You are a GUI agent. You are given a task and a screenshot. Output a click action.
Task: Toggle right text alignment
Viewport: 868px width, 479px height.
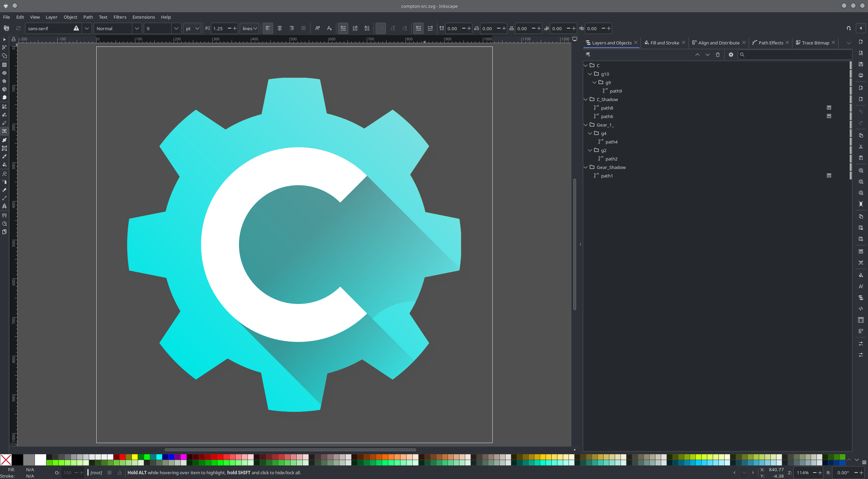click(x=291, y=28)
